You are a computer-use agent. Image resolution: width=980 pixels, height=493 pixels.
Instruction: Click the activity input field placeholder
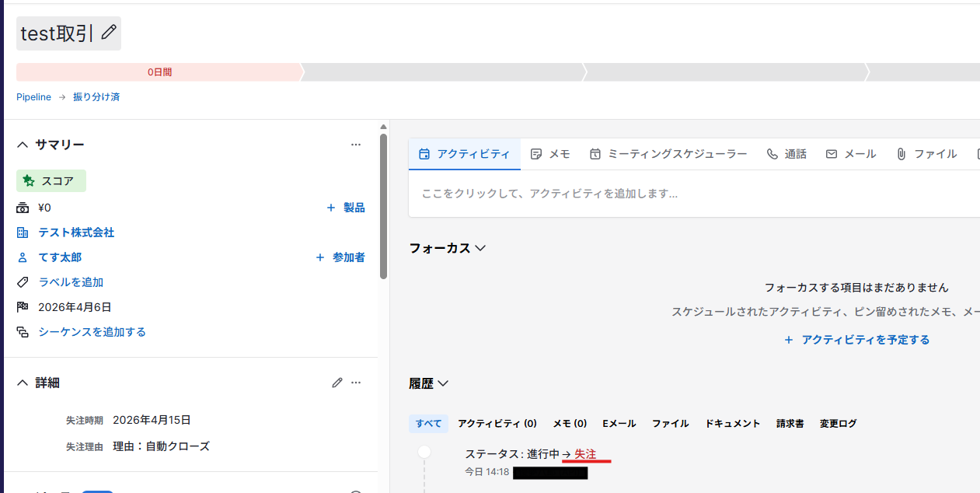pos(549,194)
